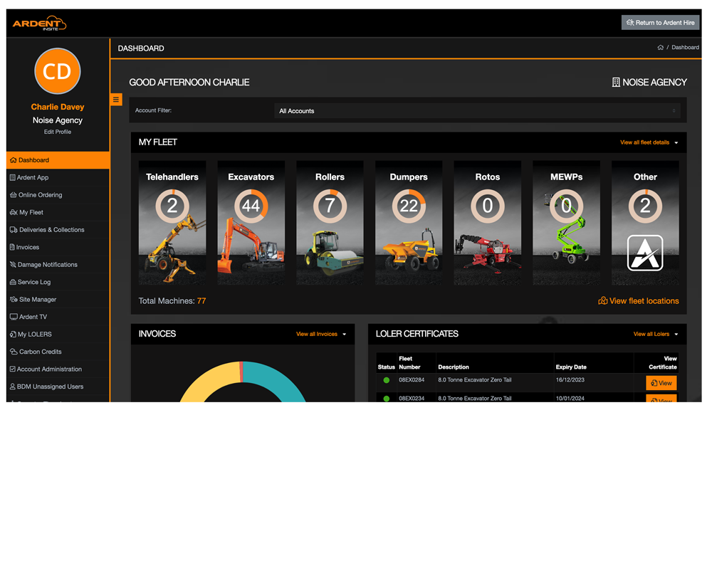Screen dimensions: 712x588
Task: Click the Deliveries & Collections truck icon
Action: pyautogui.click(x=14, y=230)
